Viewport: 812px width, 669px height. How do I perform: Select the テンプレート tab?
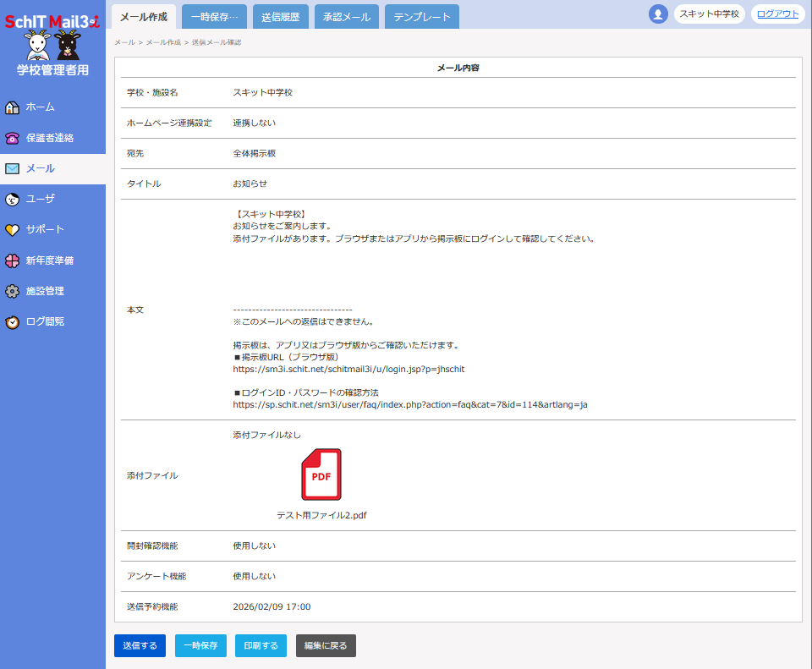click(x=421, y=17)
